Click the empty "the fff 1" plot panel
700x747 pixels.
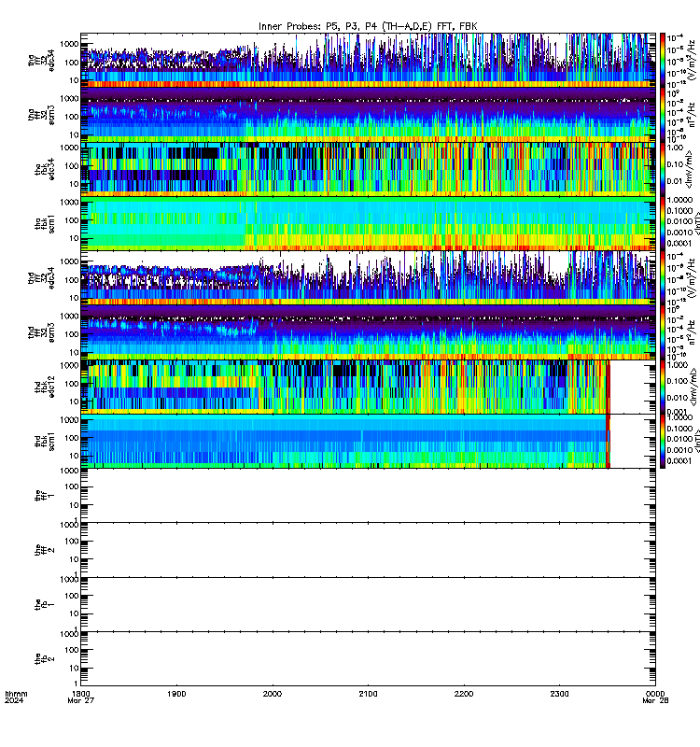click(368, 496)
